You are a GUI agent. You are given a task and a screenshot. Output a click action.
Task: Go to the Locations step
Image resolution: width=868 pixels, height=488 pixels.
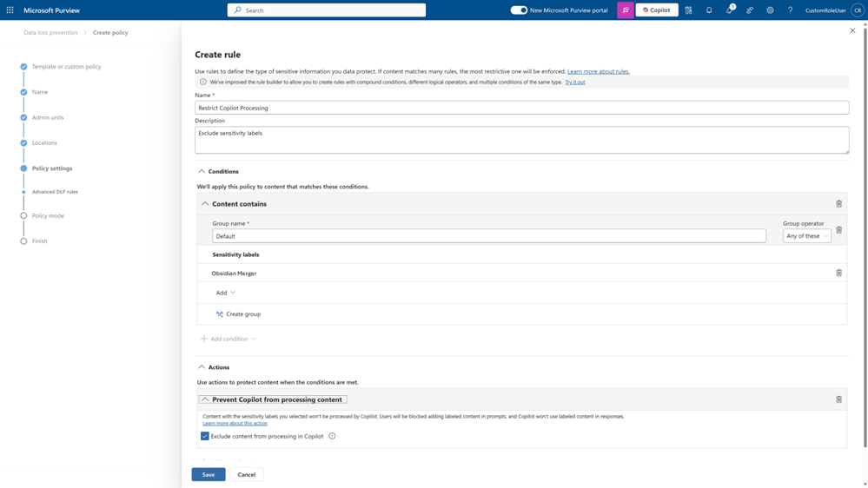(44, 142)
